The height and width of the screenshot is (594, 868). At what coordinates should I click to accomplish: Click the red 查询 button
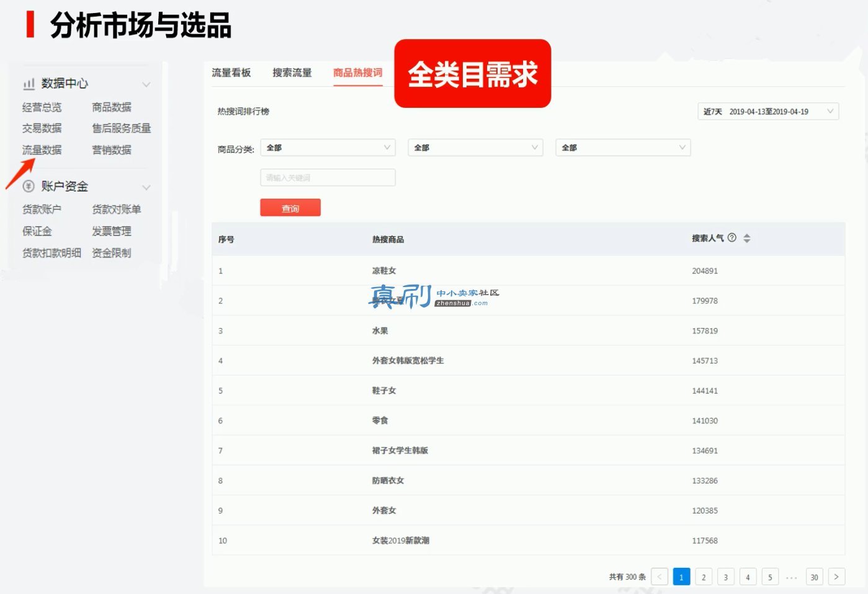(x=290, y=208)
